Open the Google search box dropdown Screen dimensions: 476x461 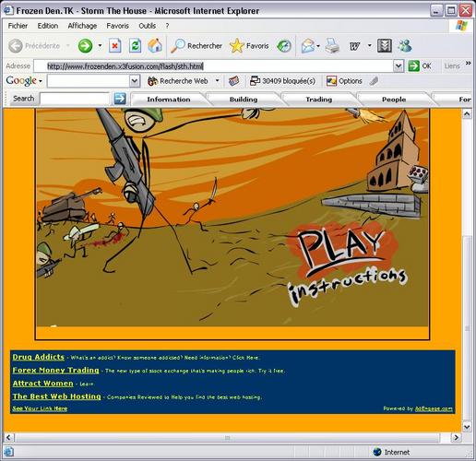(135, 81)
